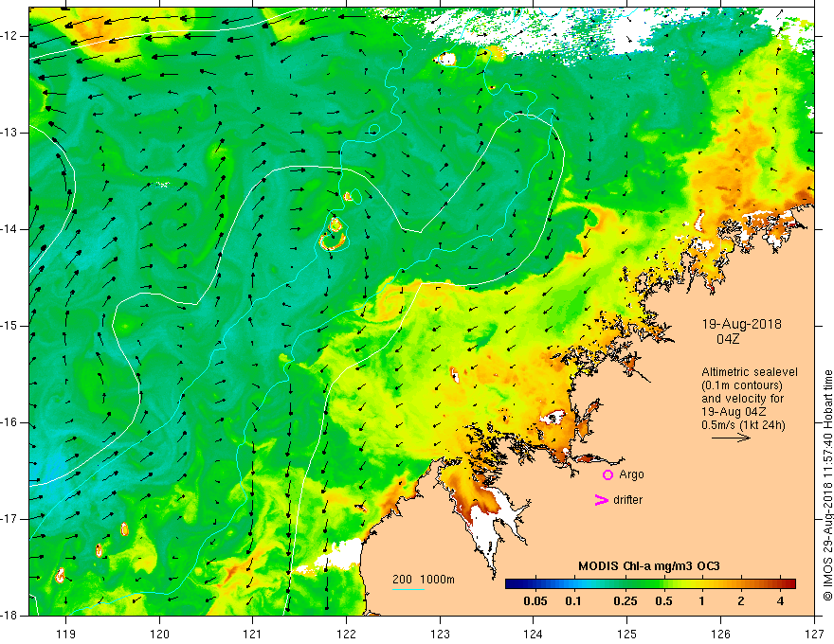This screenshot has height=644, width=834.
Task: Click the 'drifter' legend label
Action: [x=627, y=500]
